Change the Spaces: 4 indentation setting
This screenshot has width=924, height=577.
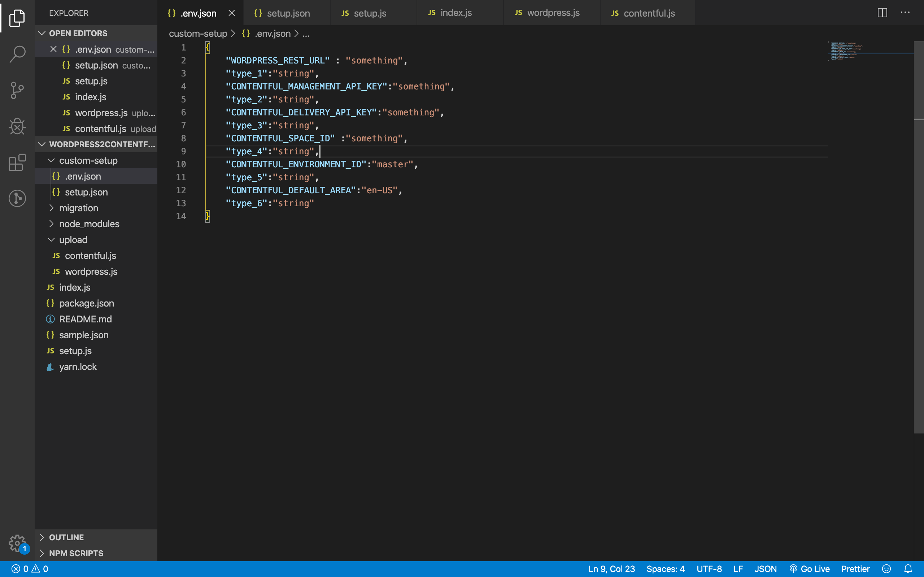click(x=665, y=569)
